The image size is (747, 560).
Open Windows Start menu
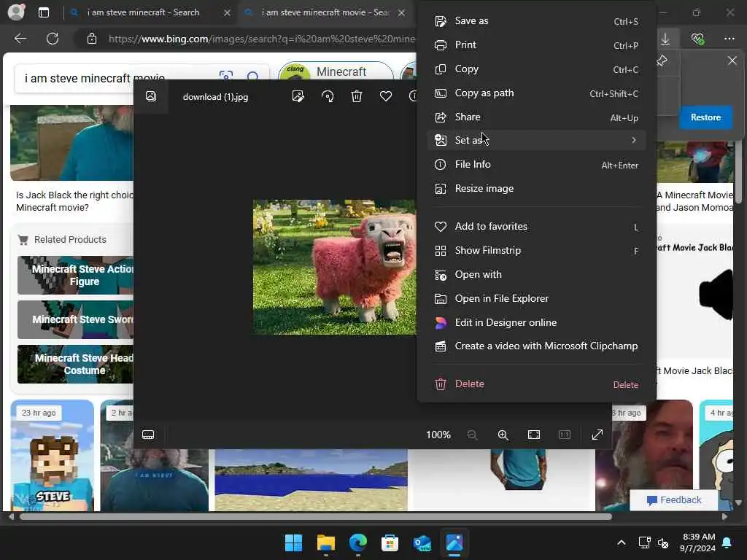[293, 542]
